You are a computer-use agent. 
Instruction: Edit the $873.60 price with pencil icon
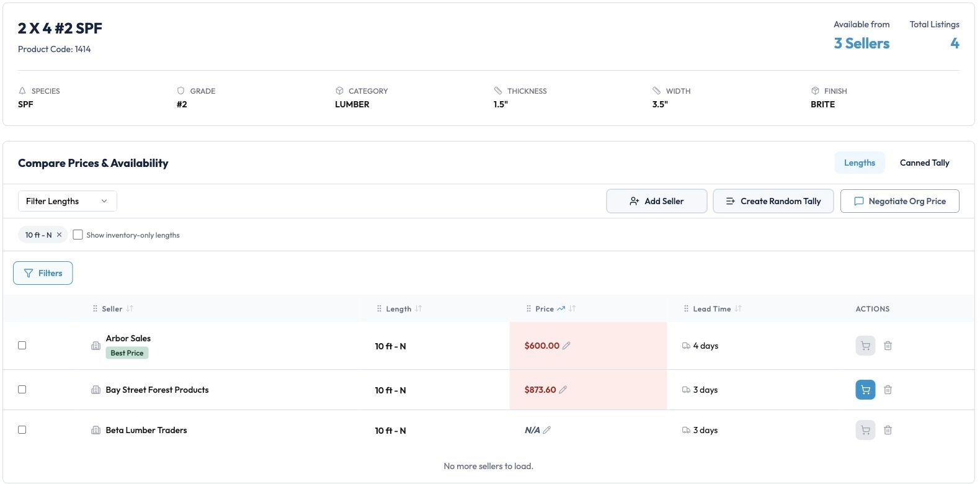pos(563,390)
